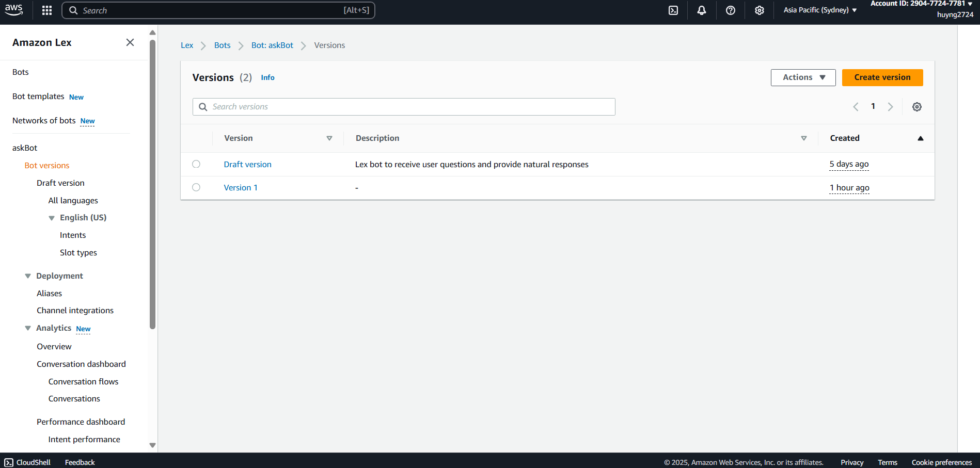Open Conversations in the sidebar
980x468 pixels.
(74, 399)
